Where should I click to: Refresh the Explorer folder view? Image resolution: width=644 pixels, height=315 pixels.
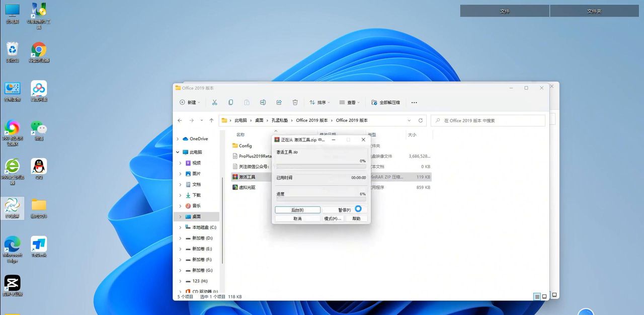pyautogui.click(x=421, y=121)
